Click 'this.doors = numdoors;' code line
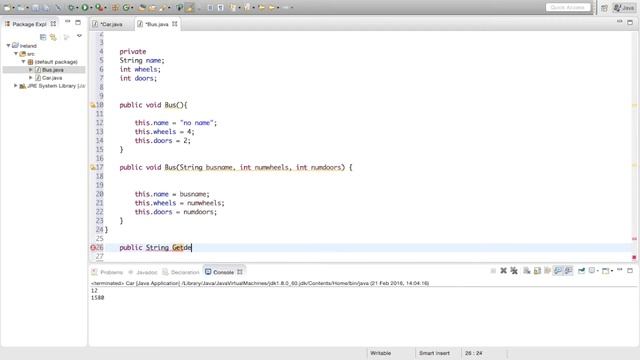Screen dimensions: 640x360 pyautogui.click(x=176, y=212)
